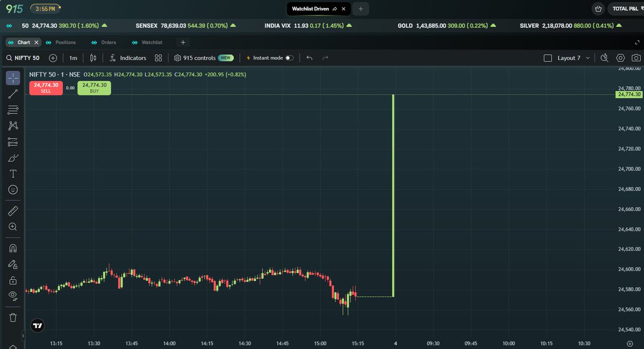Open the emoji/stickers tool
Image resolution: width=644 pixels, height=349 pixels.
click(13, 190)
